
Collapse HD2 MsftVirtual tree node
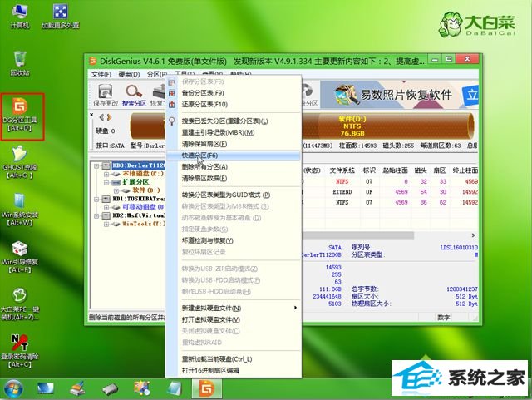96,215
